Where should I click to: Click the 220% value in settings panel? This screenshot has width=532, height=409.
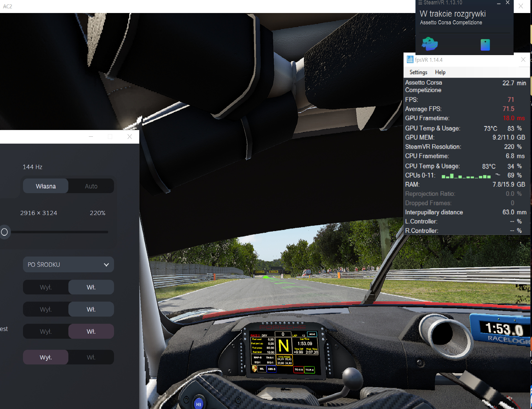pos(97,213)
